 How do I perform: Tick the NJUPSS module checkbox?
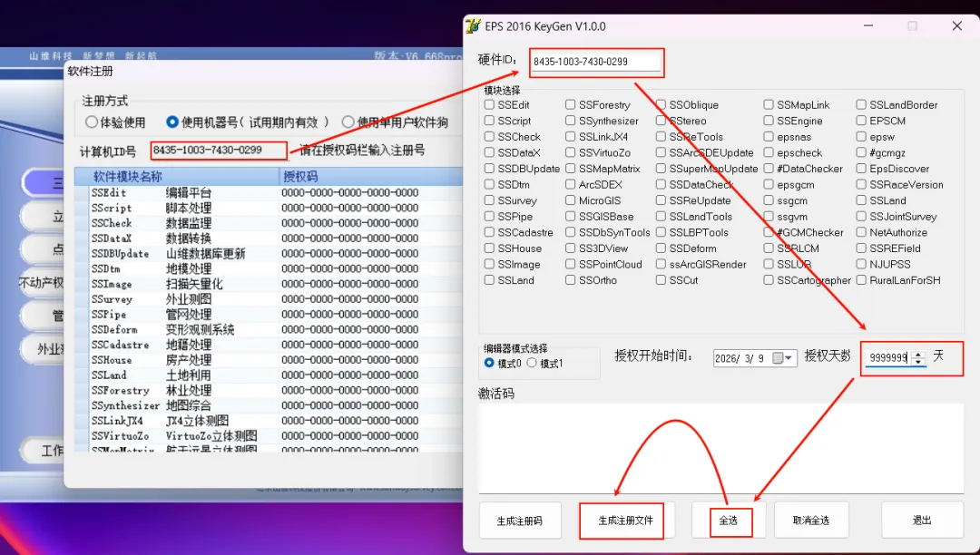861,264
